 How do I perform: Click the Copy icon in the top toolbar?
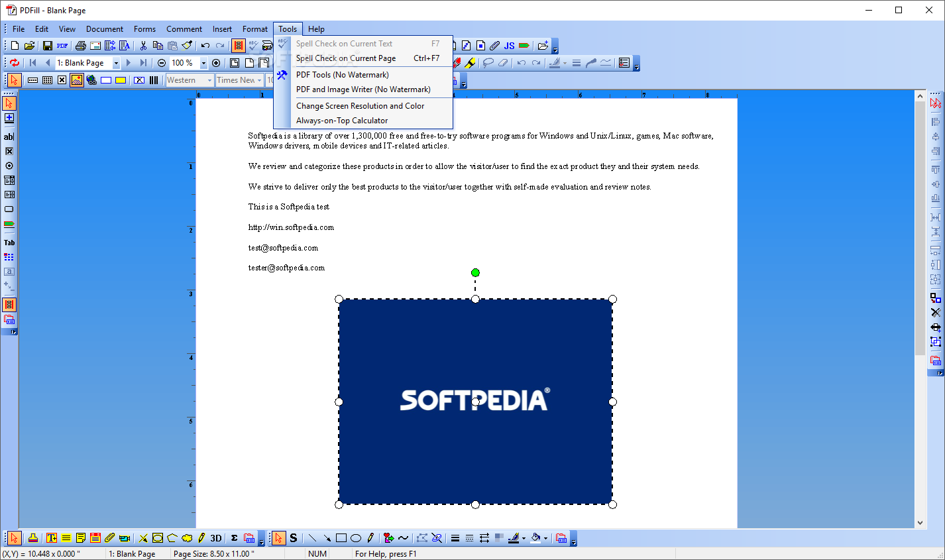click(x=158, y=46)
